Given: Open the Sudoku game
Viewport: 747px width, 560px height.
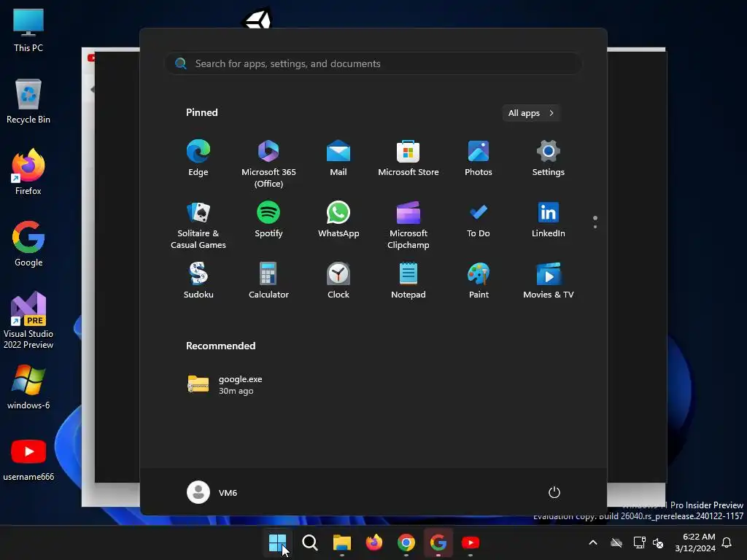Looking at the screenshot, I should tap(198, 281).
